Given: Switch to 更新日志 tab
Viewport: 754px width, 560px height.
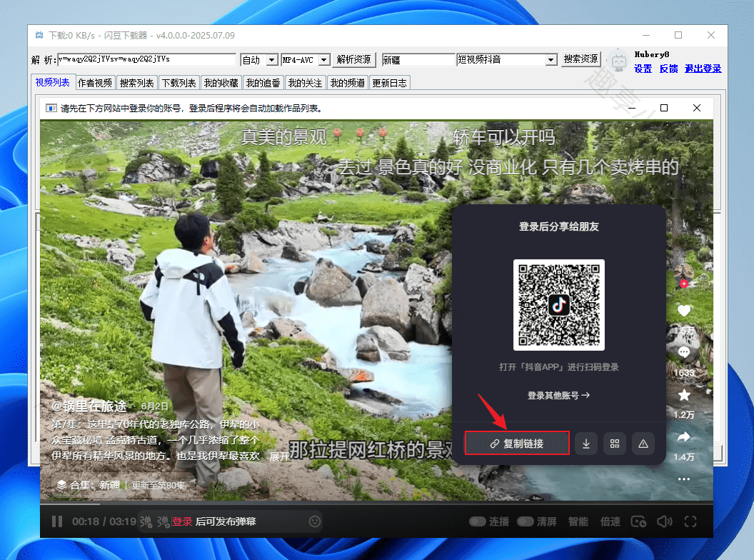Looking at the screenshot, I should tap(390, 83).
